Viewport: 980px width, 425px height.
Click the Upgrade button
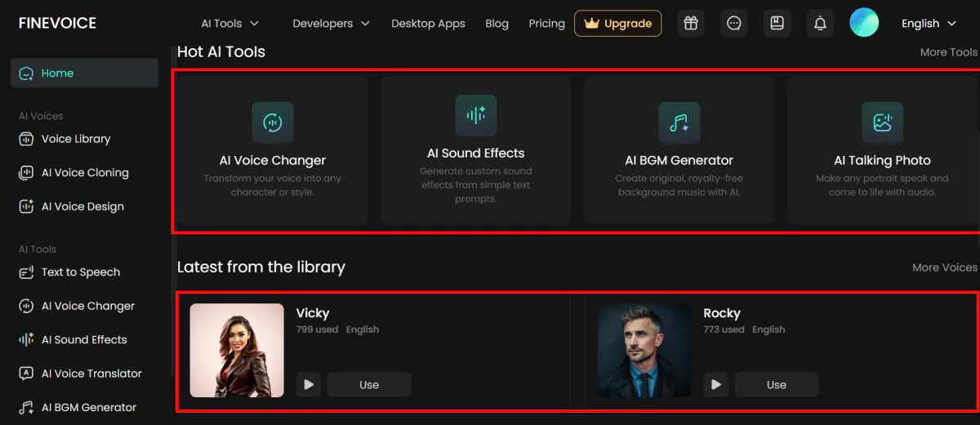(x=618, y=24)
